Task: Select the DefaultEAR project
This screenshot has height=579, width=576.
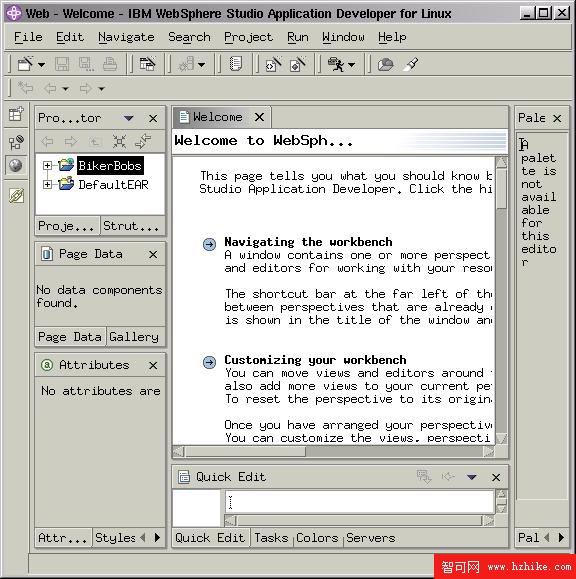Action: 113,184
